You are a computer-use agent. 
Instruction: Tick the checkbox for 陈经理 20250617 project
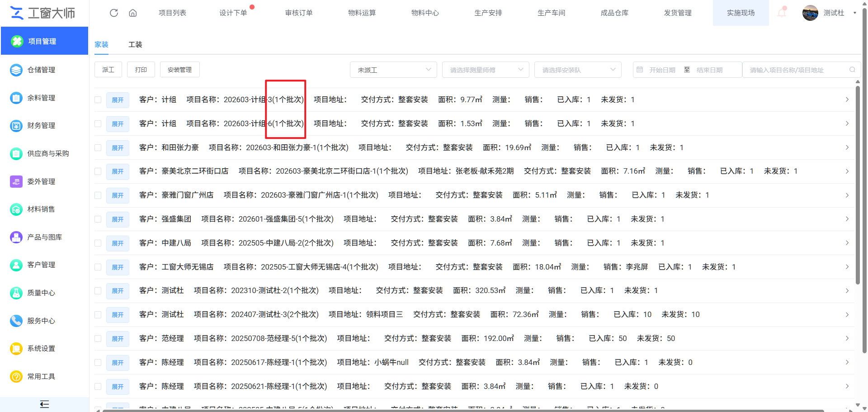click(98, 362)
